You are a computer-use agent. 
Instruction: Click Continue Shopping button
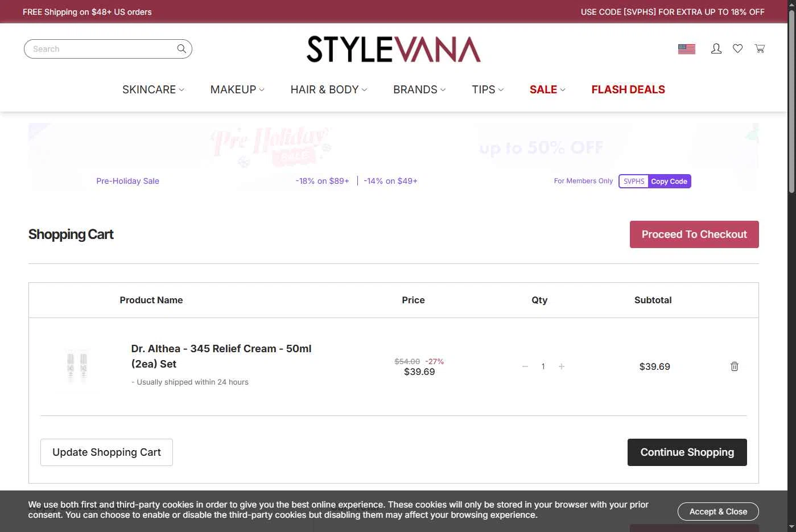[687, 452]
